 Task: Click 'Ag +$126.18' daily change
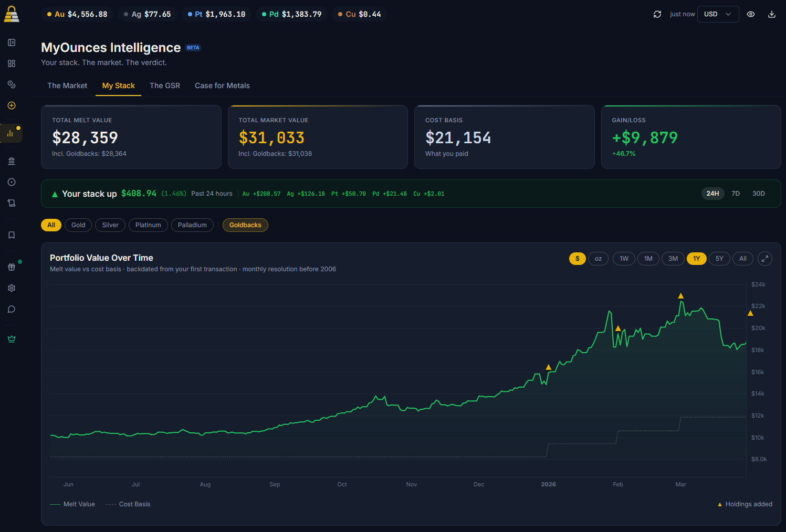306,194
